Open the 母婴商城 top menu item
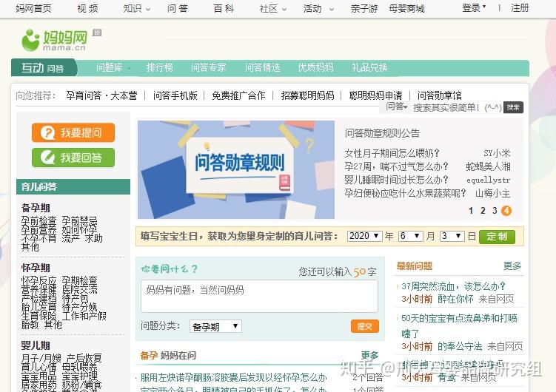Screen dimensions: 556x392 point(406,8)
